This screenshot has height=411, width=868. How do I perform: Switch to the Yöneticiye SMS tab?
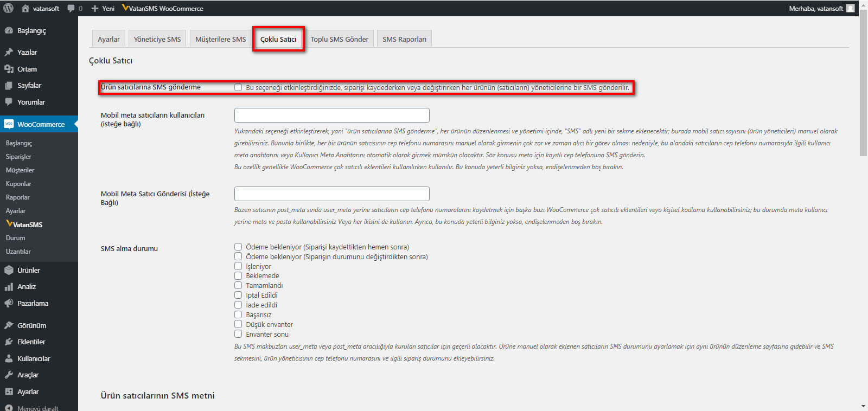point(157,39)
